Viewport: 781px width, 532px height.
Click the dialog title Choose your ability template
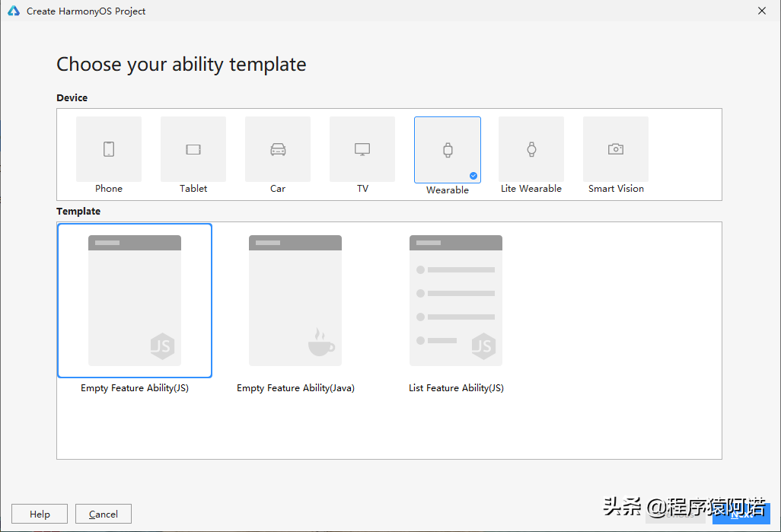coord(180,65)
